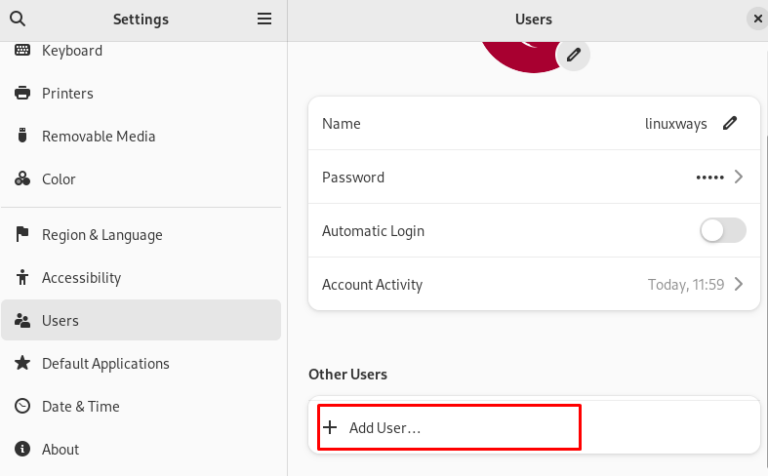Expand the Password row chevron
This screenshot has height=476, width=768.
(x=739, y=177)
